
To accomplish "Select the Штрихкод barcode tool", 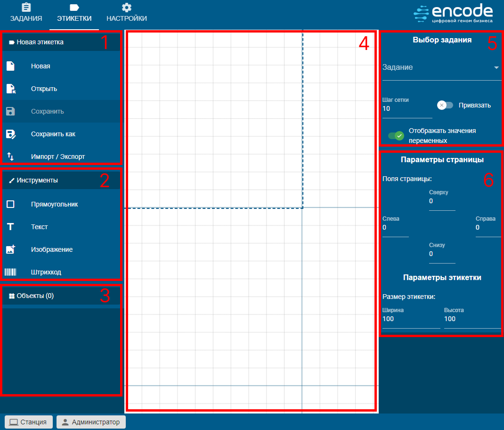I will (x=10, y=272).
